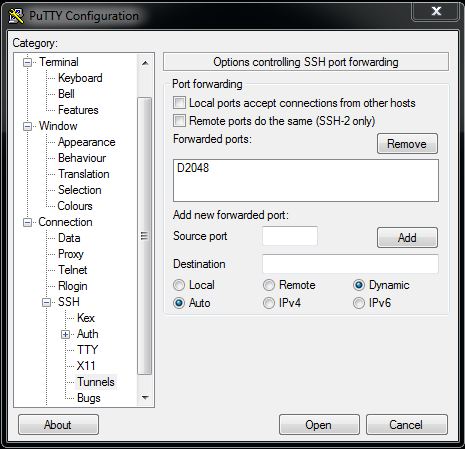The height and width of the screenshot is (449, 465).
Task: Open the Behaviour category
Action: pos(82,158)
